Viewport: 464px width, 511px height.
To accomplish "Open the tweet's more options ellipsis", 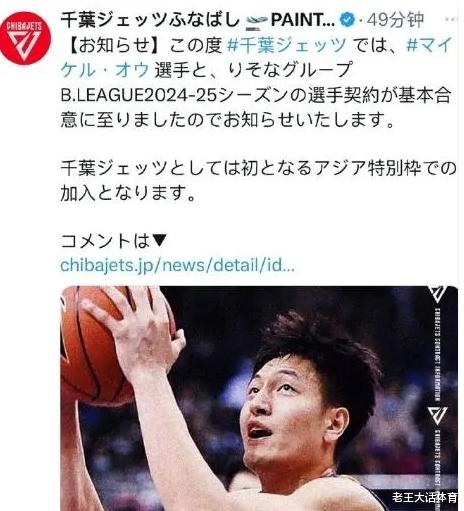I will [453, 20].
